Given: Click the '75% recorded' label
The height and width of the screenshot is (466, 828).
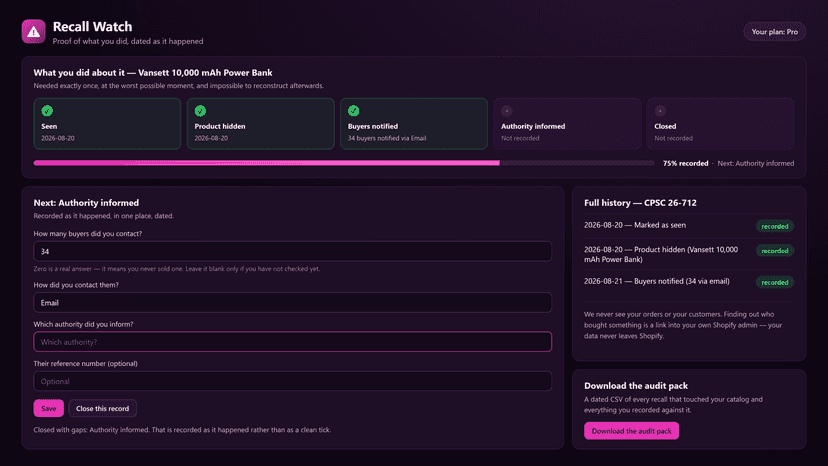Looking at the screenshot, I should [685, 163].
